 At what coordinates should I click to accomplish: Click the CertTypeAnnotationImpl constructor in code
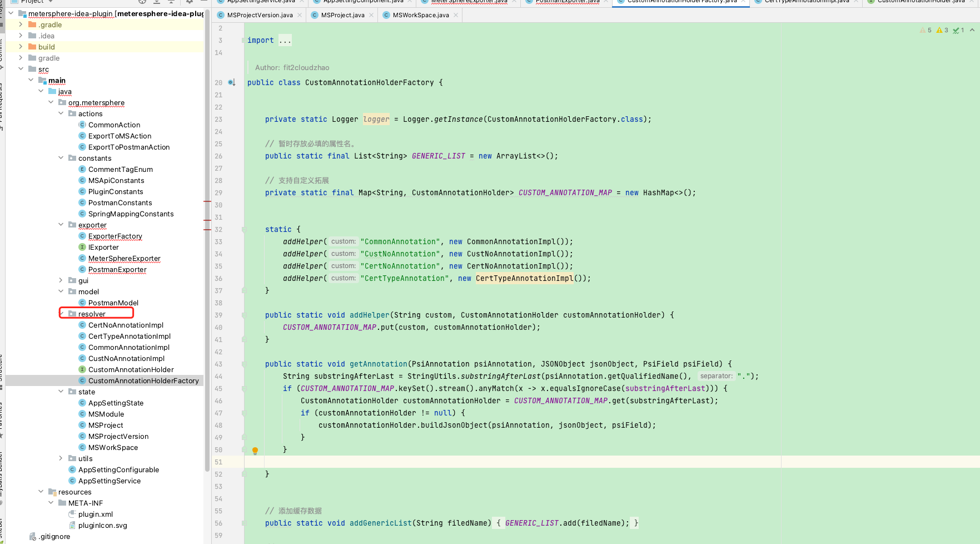[x=524, y=278]
